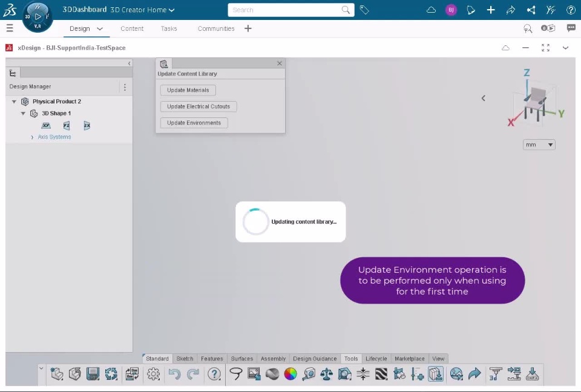Click the Update Materials button
Screen dimensions: 581x392
click(x=188, y=90)
